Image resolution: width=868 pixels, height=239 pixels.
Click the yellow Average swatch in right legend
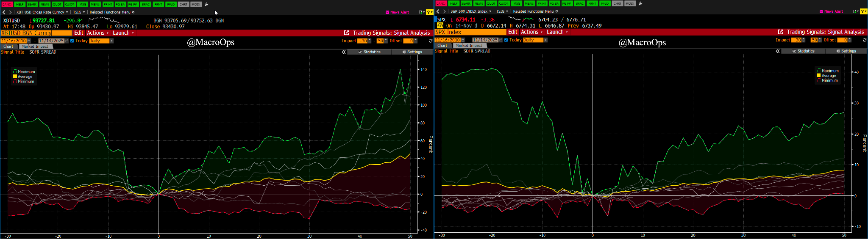(x=819, y=76)
